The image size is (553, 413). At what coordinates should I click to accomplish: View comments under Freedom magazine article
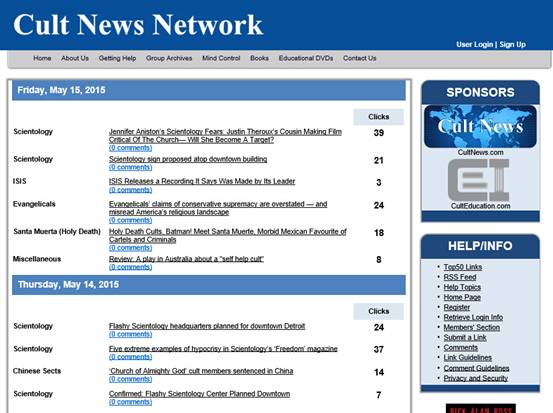pos(130,357)
